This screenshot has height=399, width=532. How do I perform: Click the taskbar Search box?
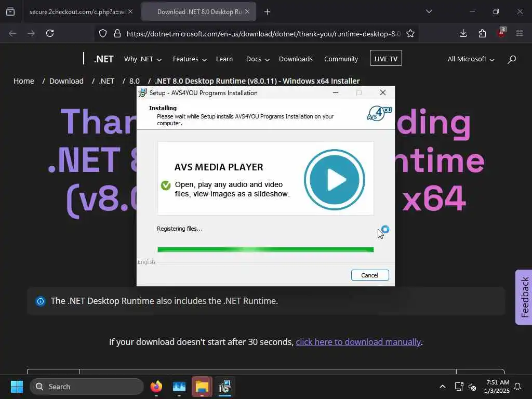click(x=87, y=387)
